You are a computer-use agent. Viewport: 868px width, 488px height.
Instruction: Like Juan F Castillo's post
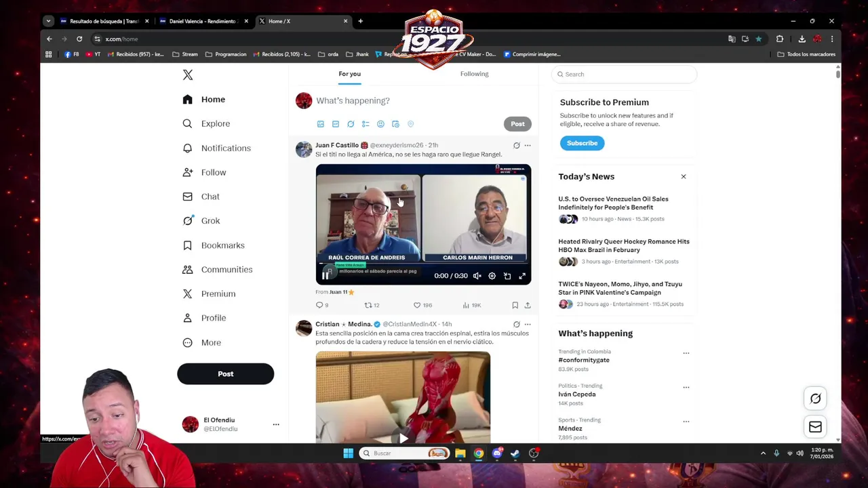coord(422,305)
